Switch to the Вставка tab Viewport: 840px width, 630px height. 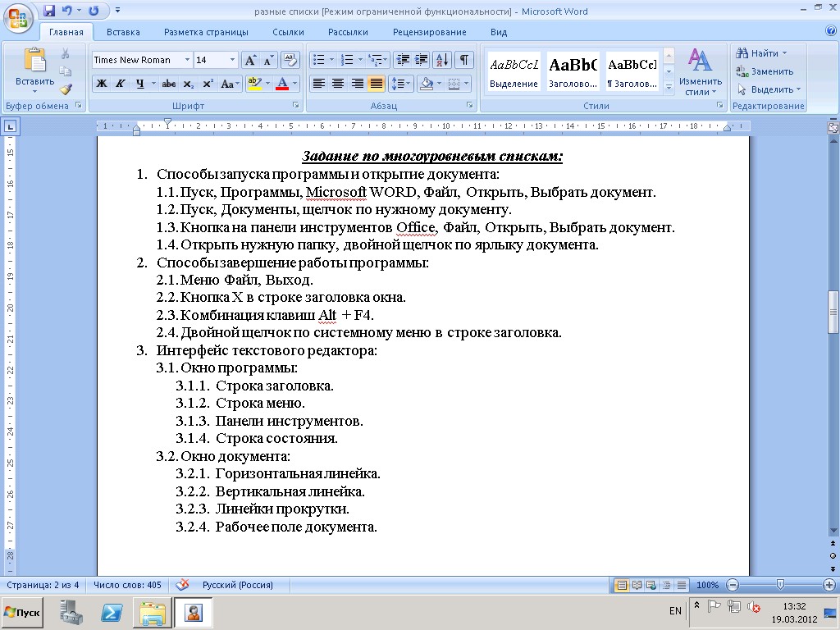coord(123,32)
